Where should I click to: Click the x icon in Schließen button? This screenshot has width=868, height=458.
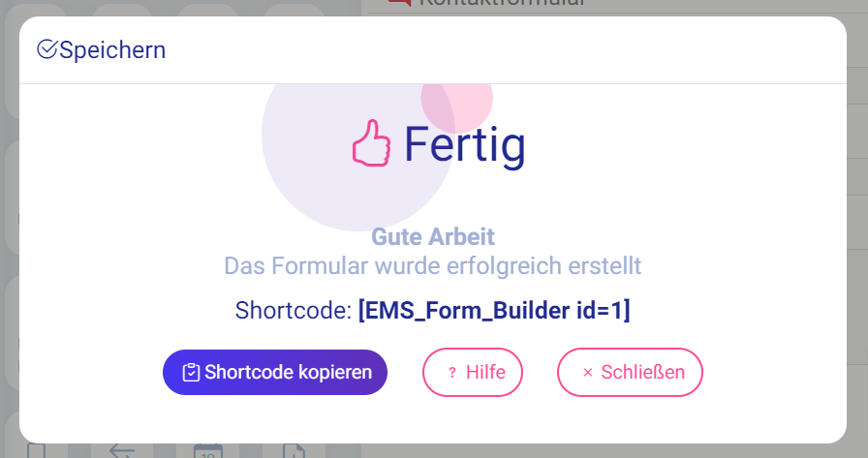pos(588,373)
